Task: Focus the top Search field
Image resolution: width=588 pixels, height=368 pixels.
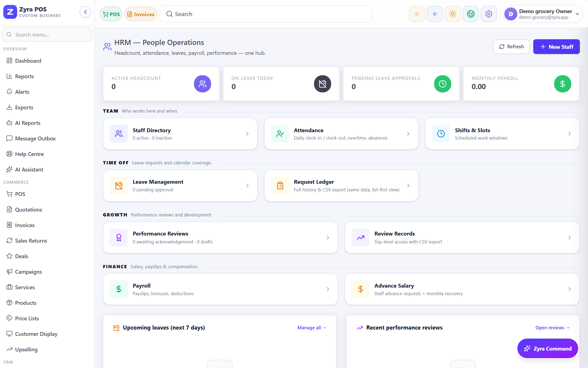Action: (266, 14)
